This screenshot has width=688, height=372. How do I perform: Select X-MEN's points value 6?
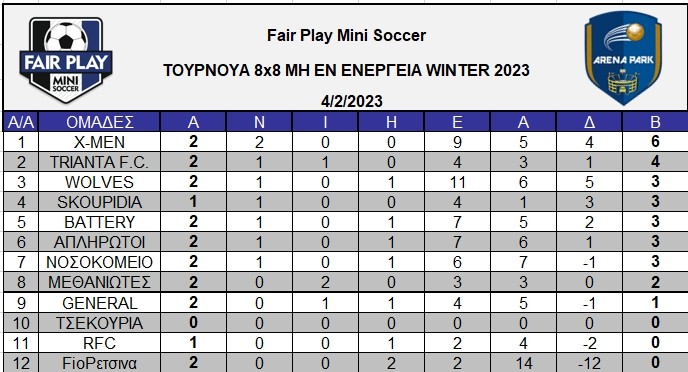(x=655, y=142)
